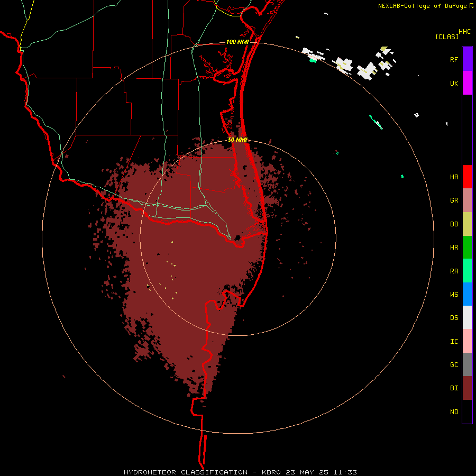Click the RA legend label
476x476 pixels.
click(454, 271)
